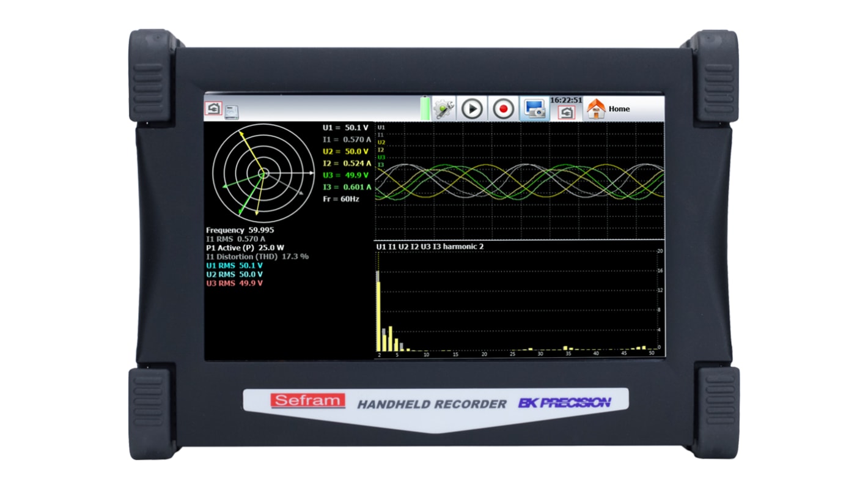Click the orange house icon beside Home
This screenshot has height=488, width=868.
595,109
